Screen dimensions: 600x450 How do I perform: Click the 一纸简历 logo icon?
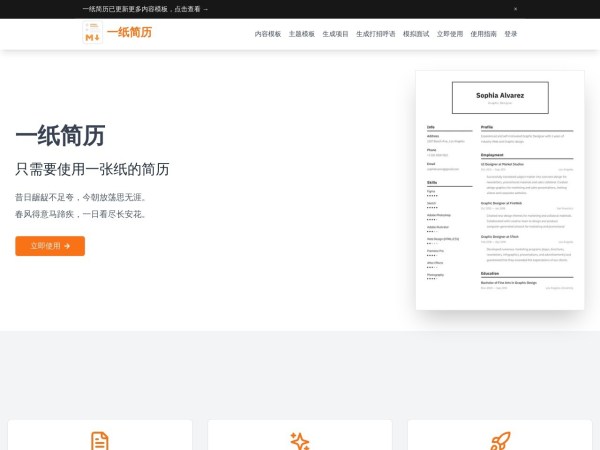point(92,34)
